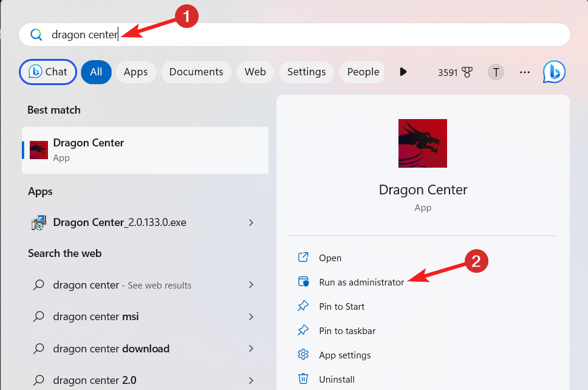Viewport: 588px width, 390px height.
Task: Click the App settings gear icon
Action: [x=303, y=354]
